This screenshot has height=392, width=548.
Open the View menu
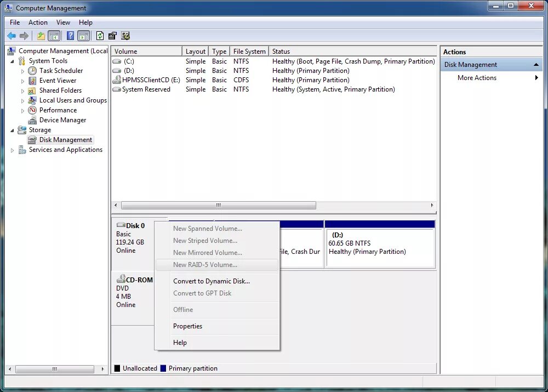point(63,22)
